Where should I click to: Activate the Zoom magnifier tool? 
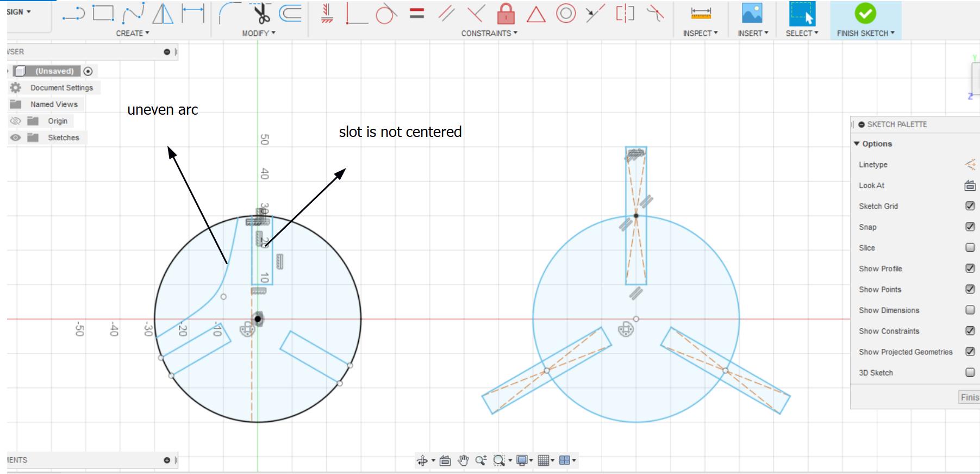481,461
